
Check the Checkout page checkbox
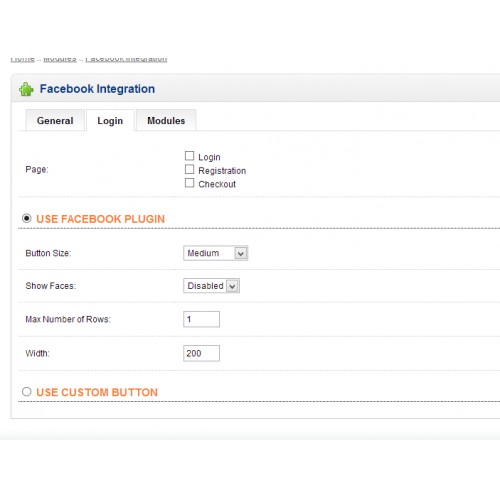(x=189, y=183)
